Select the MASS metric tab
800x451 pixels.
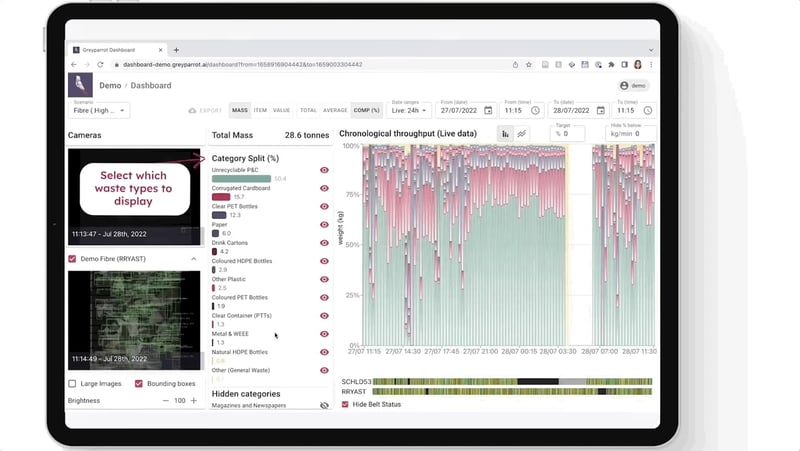click(x=240, y=110)
